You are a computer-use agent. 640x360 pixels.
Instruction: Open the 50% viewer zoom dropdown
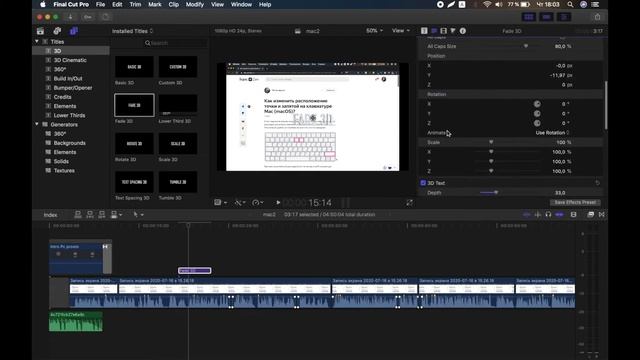[374, 31]
